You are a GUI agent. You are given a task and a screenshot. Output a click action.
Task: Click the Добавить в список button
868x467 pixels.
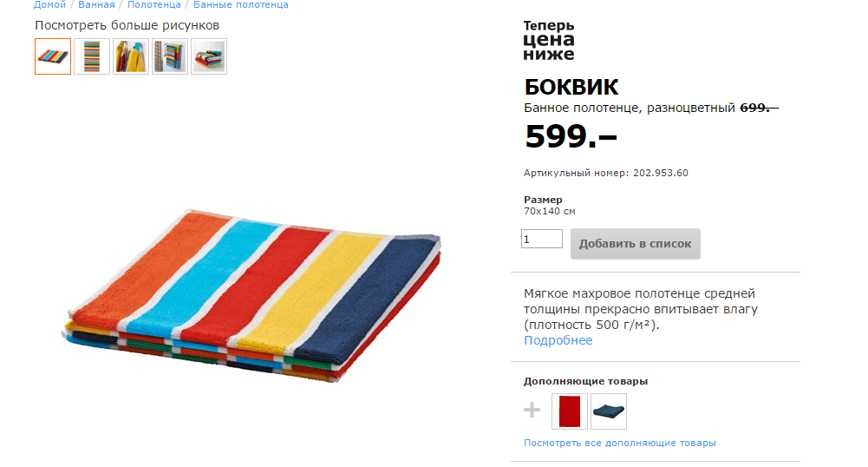click(636, 244)
